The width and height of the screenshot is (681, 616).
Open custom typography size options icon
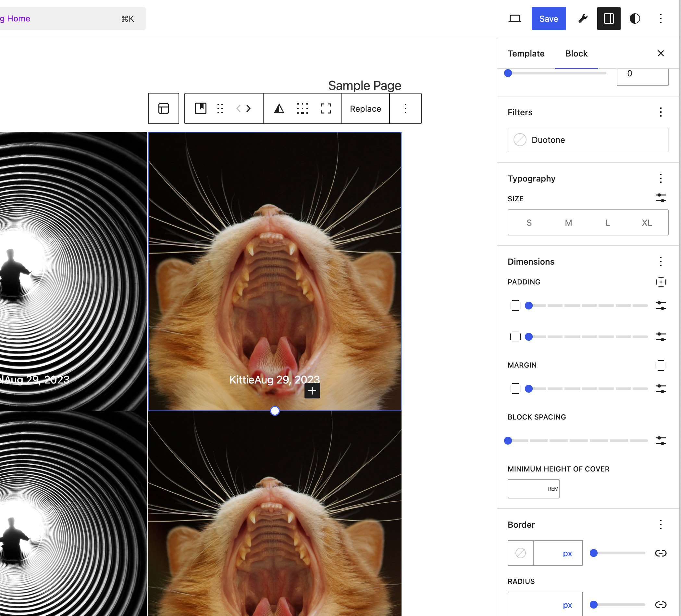coord(661,198)
